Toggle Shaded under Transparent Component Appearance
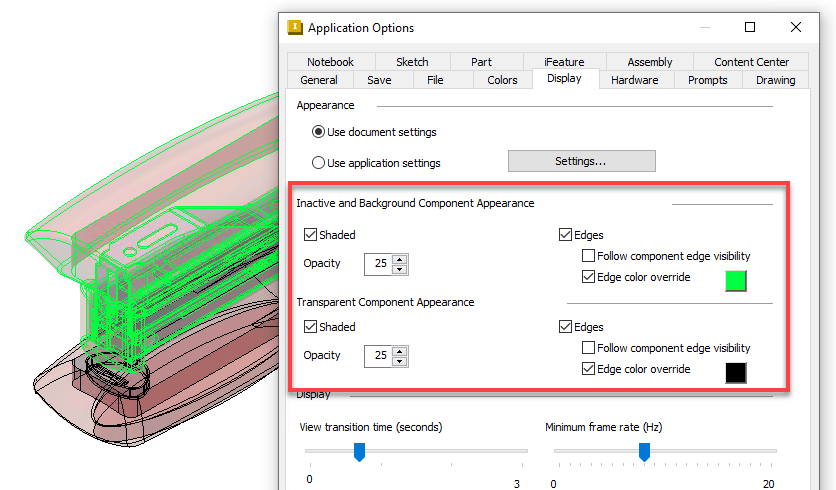The image size is (836, 490). point(310,327)
